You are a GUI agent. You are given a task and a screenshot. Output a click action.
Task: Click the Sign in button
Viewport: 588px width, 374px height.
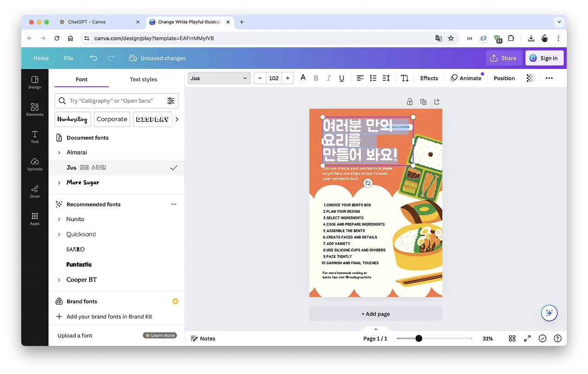click(544, 58)
